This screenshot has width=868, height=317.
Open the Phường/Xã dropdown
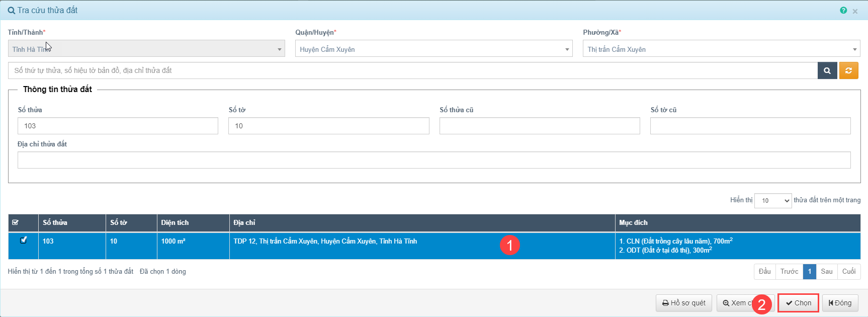[721, 49]
